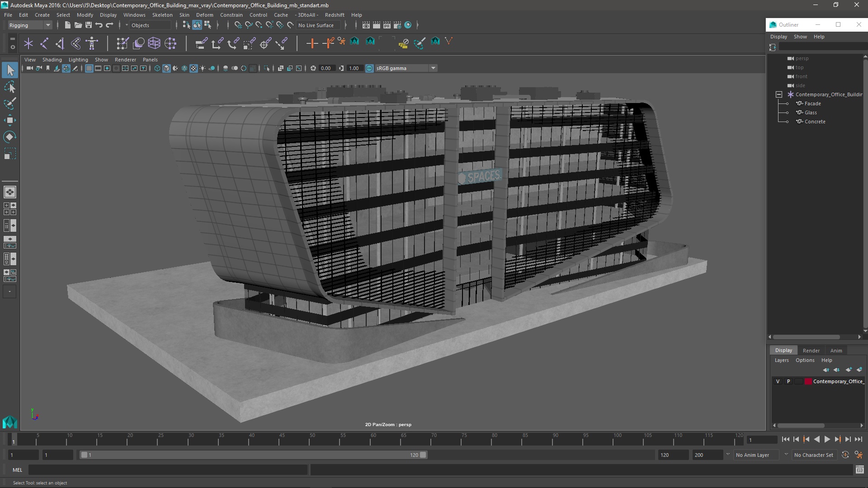The image size is (868, 488).
Task: Activate the Paint Selection tool
Action: [10, 103]
